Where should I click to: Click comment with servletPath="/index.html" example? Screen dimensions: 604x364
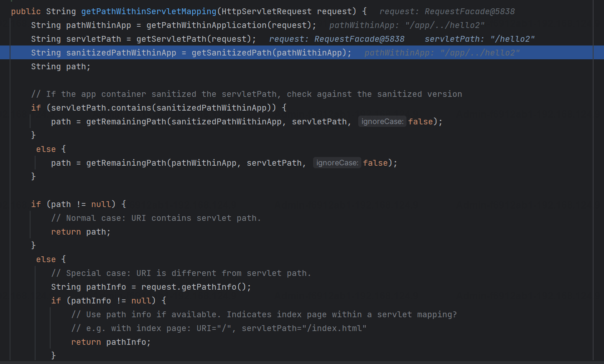tap(219, 328)
